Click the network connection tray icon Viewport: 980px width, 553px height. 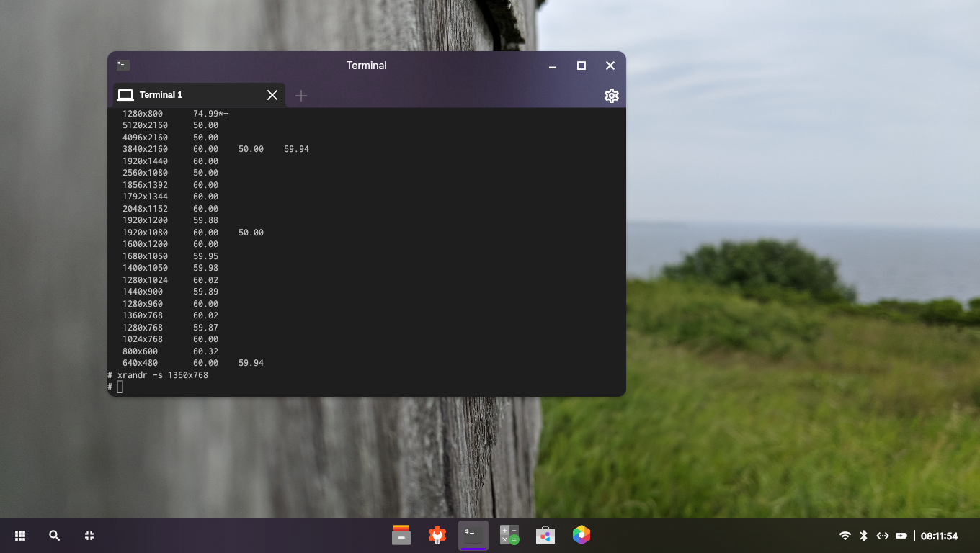[883, 536]
